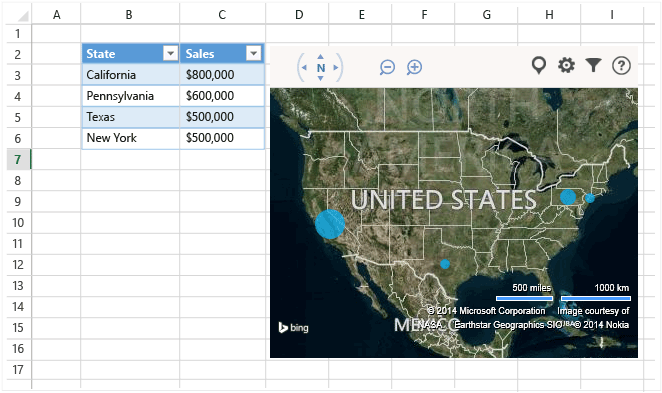Screen dimensions: 662x393
Task: Select the Pennsylvania bubble on the map
Action: (x=568, y=197)
